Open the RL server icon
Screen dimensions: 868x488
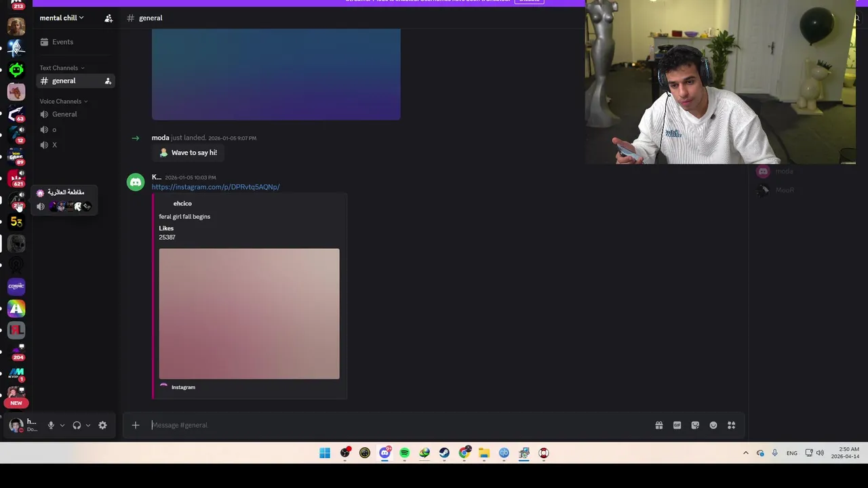click(x=16, y=330)
